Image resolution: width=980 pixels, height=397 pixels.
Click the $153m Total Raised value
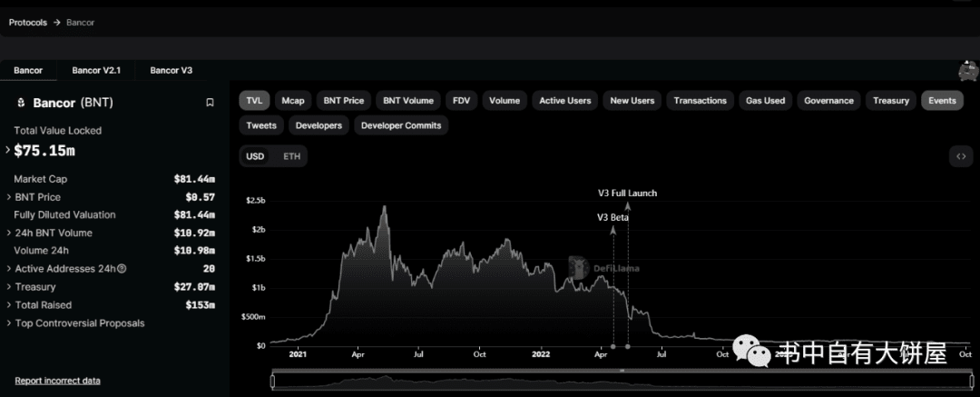(200, 305)
